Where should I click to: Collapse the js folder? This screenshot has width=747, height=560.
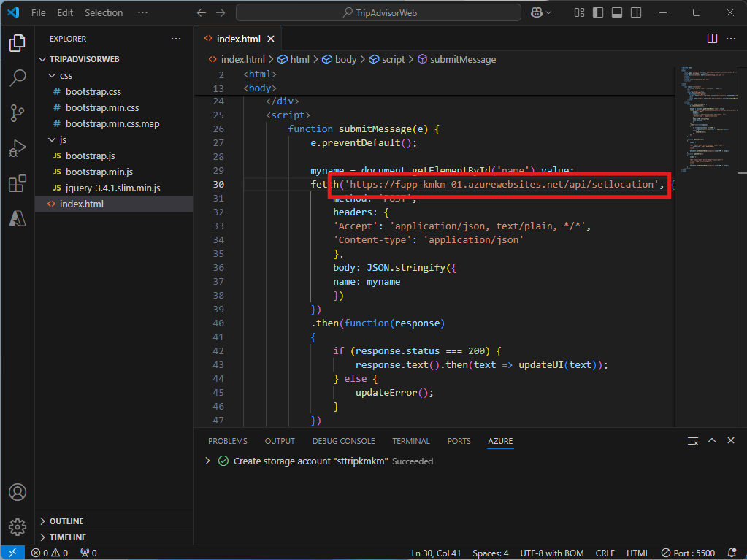pyautogui.click(x=114, y=140)
